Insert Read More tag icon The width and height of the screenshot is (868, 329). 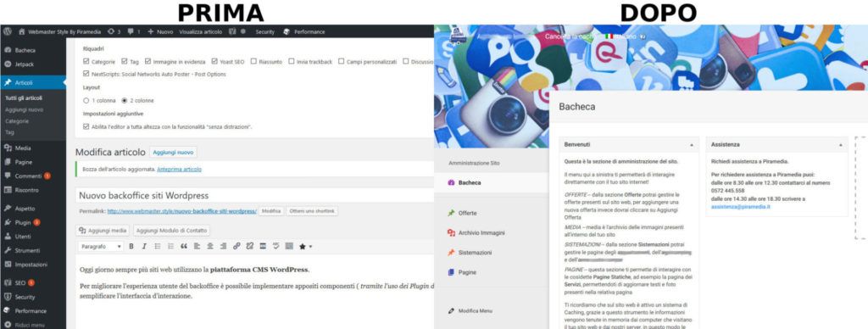click(x=263, y=246)
